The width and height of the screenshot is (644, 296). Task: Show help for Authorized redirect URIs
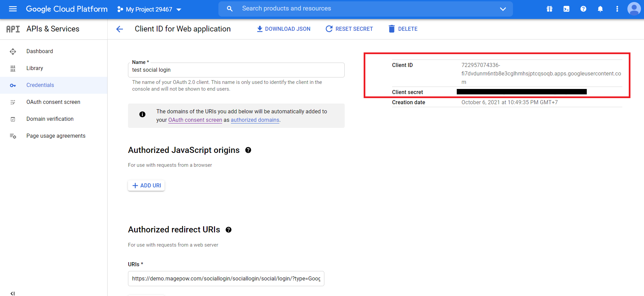[229, 230]
